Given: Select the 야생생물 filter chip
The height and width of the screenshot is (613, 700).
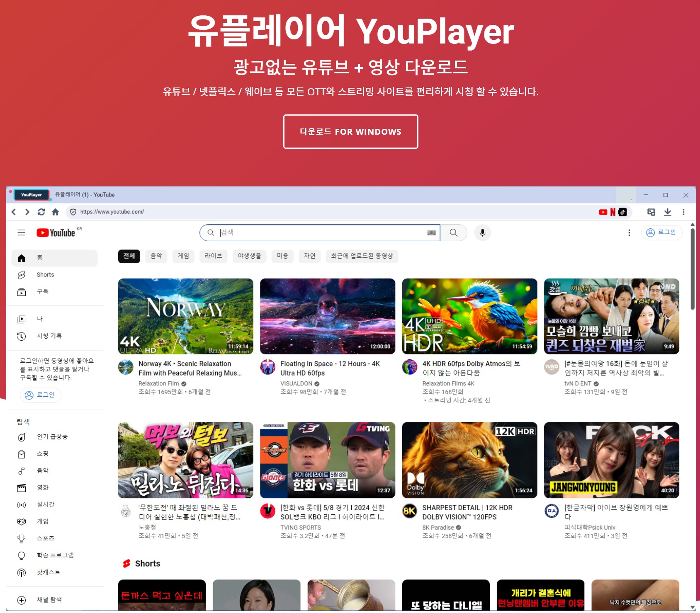Looking at the screenshot, I should (x=250, y=256).
